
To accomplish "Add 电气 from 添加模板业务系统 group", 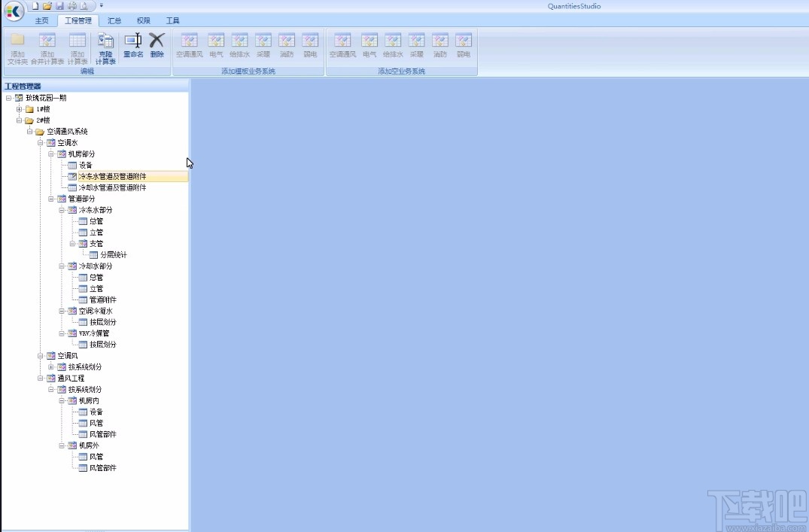I will pos(216,45).
